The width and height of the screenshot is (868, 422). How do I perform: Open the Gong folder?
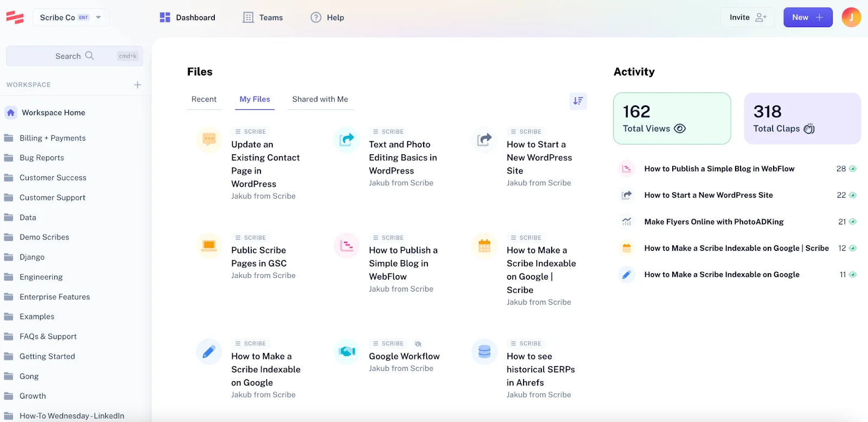click(x=29, y=376)
